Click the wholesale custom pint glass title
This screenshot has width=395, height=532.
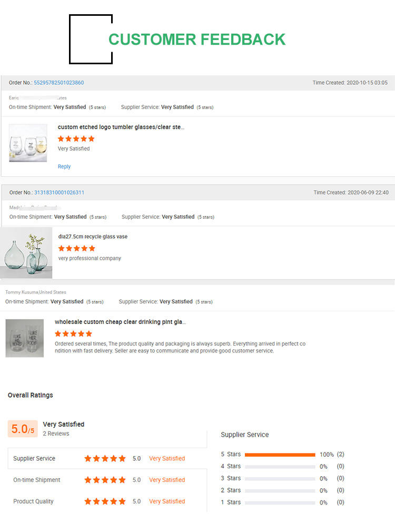(x=120, y=322)
